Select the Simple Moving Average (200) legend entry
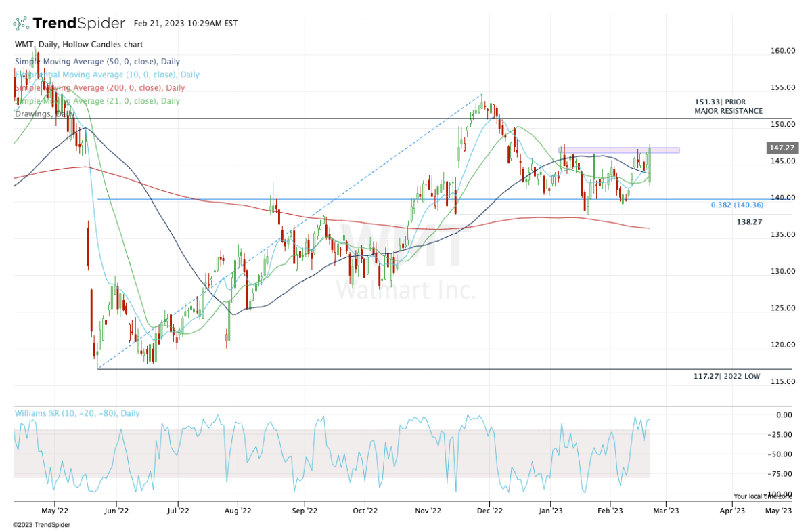This screenshot has width=812, height=531. (x=99, y=88)
